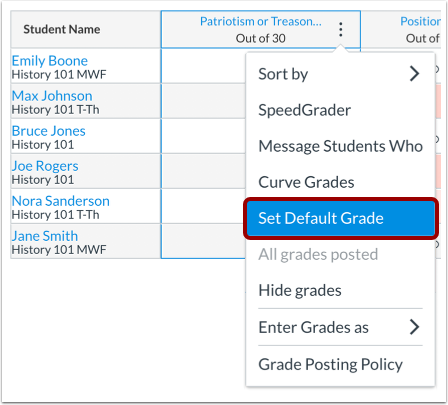Screen dimensions: 448x405
Task: Open the Patriotism or Treason options kebab icon
Action: 340,29
